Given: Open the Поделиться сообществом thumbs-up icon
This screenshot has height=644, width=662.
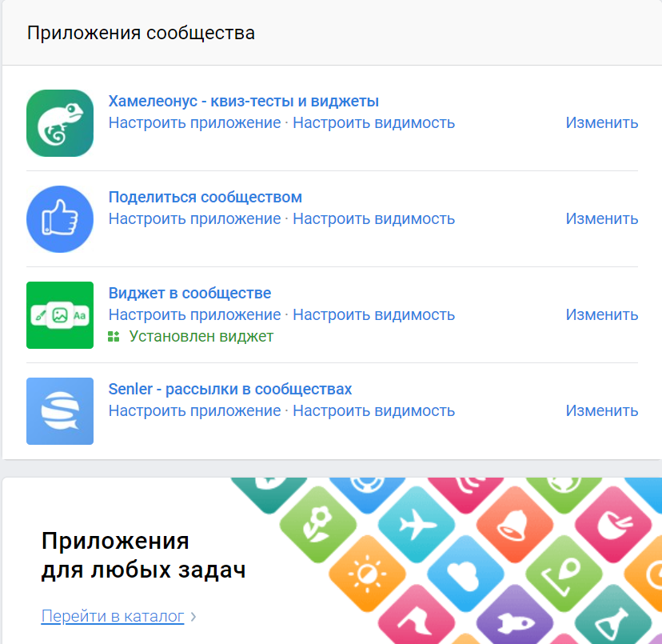Looking at the screenshot, I should (x=60, y=219).
